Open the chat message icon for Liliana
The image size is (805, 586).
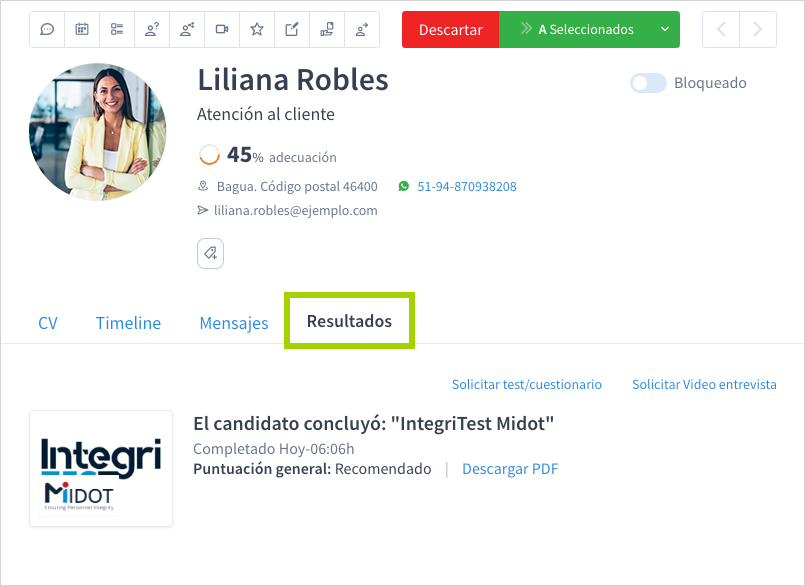(x=46, y=29)
